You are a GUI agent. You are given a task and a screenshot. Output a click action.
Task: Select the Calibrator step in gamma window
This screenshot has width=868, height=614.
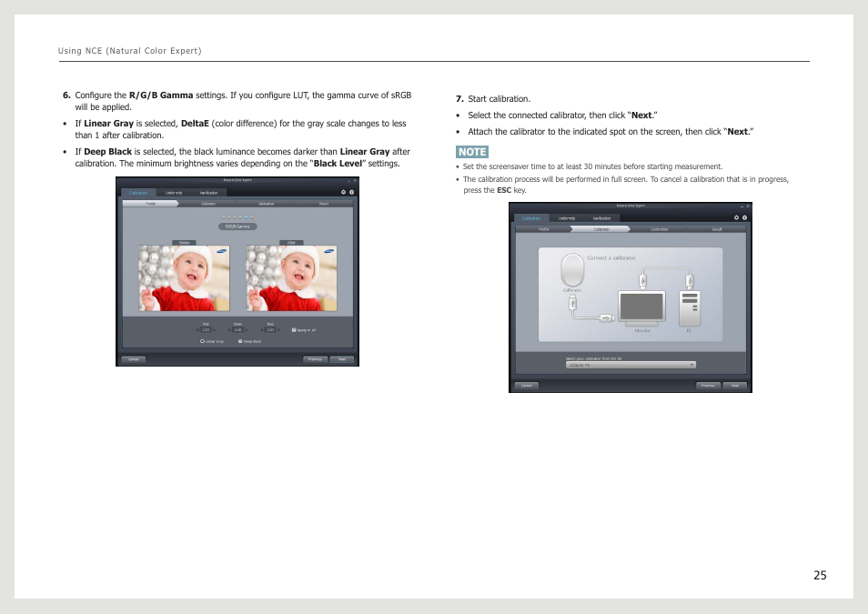click(x=208, y=204)
